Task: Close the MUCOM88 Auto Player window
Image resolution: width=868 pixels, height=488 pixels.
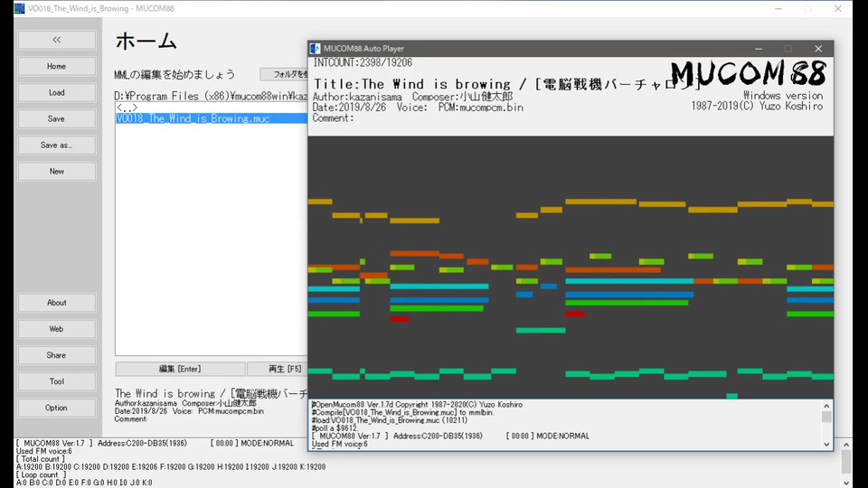Action: pyautogui.click(x=818, y=49)
